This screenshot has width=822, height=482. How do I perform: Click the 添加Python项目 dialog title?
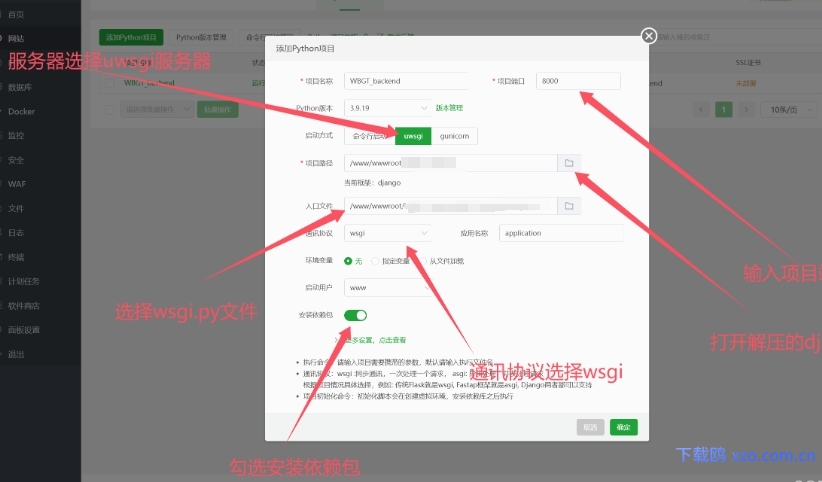(x=305, y=48)
